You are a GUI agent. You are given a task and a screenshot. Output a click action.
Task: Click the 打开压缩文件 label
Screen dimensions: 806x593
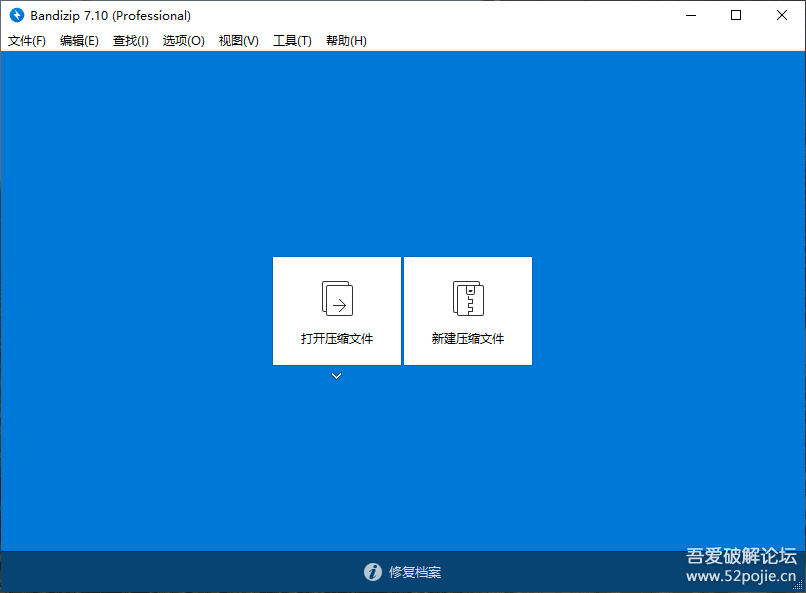click(x=337, y=339)
